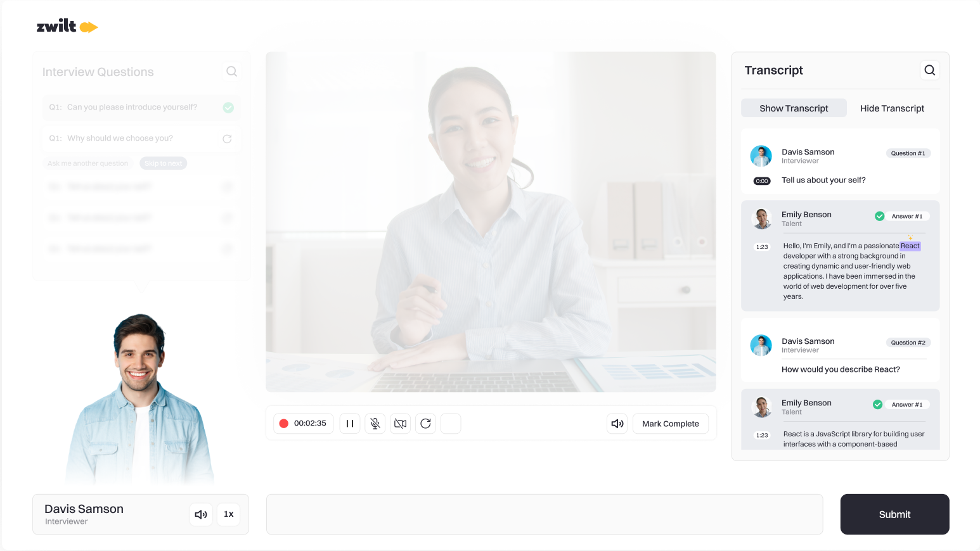Click the red record indicator dot
Image resolution: width=980 pixels, height=551 pixels.
pos(284,424)
